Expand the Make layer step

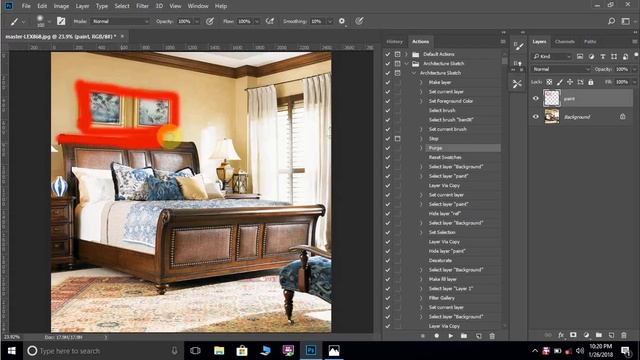[x=421, y=82]
